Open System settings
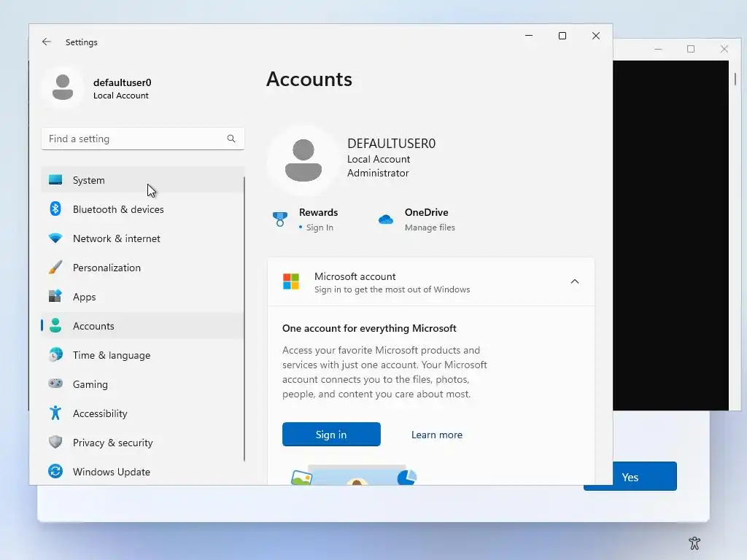This screenshot has height=560, width=747. click(142, 180)
